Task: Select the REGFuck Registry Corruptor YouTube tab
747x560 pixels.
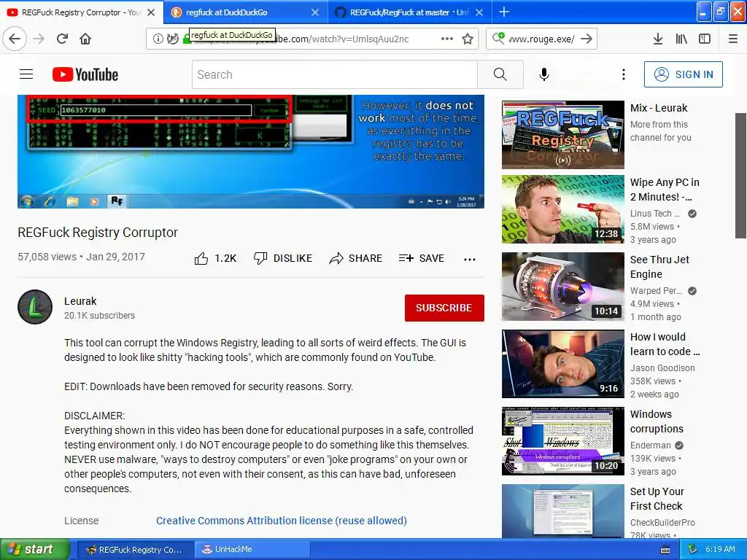Action: coord(81,12)
